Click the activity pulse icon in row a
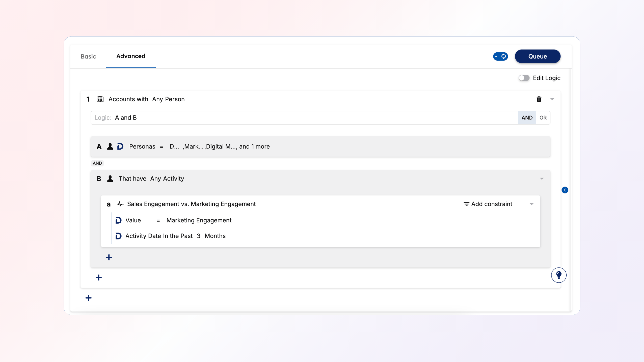Screen dimensions: 644x362 pos(120,204)
